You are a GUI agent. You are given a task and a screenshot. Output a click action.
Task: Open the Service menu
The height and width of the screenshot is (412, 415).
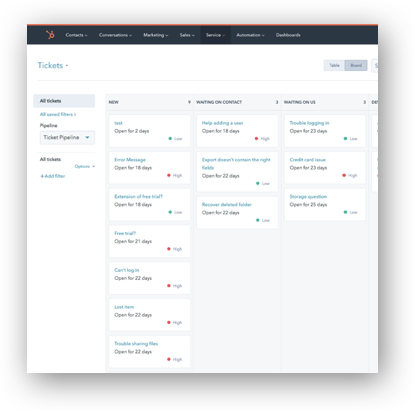215,35
